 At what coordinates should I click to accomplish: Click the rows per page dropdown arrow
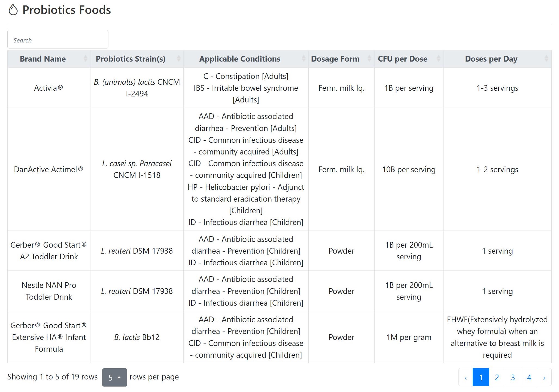coord(118,376)
